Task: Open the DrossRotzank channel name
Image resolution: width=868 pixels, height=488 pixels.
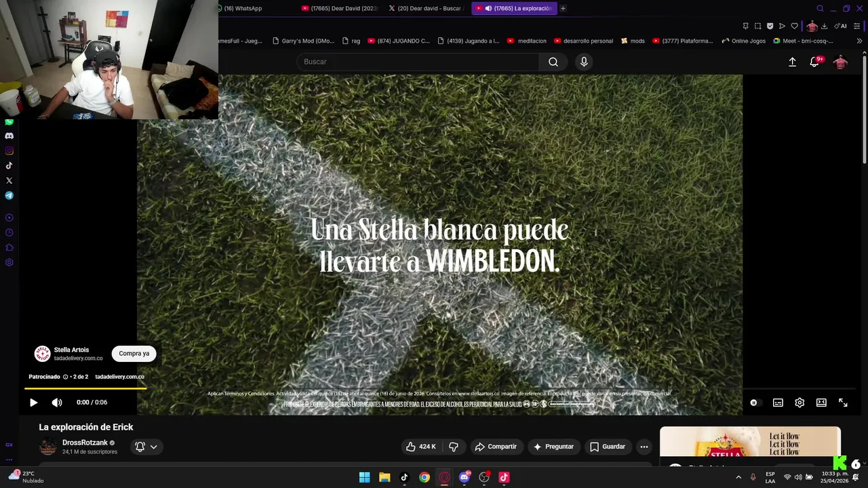Action: [x=85, y=443]
